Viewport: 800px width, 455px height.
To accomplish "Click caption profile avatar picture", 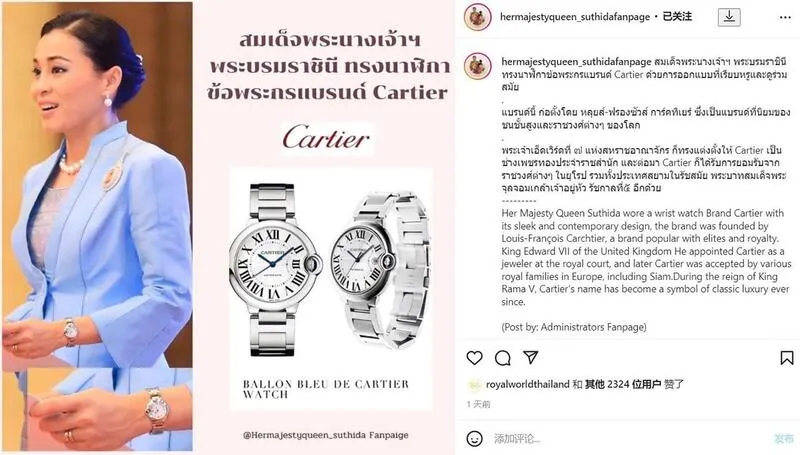I will click(478, 66).
